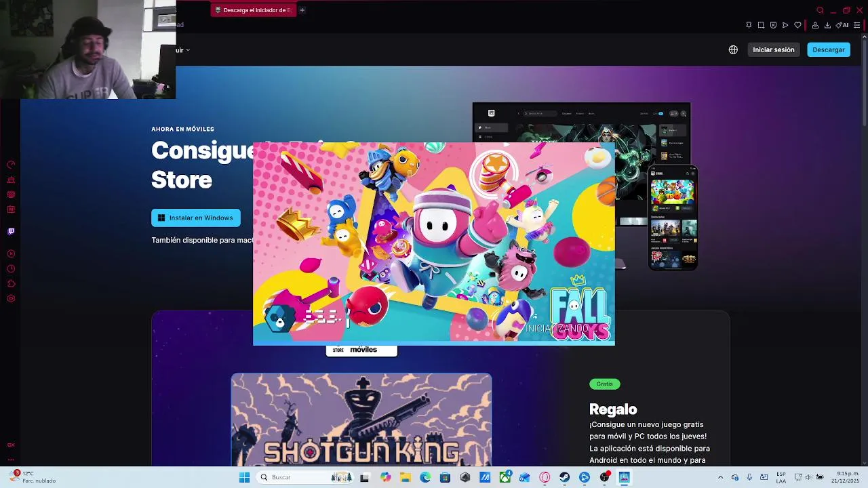Click the 'Regalo' heading text

(613, 409)
